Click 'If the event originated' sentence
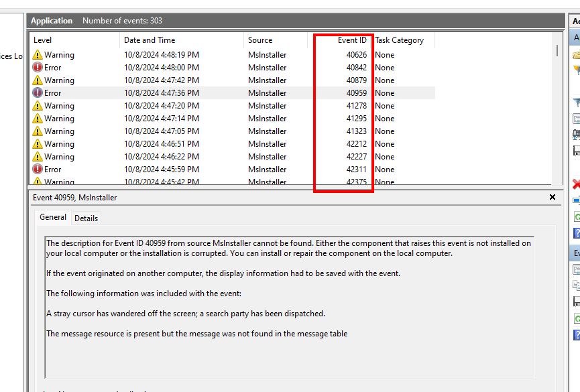Image resolution: width=580 pixels, height=392 pixels. (x=223, y=273)
